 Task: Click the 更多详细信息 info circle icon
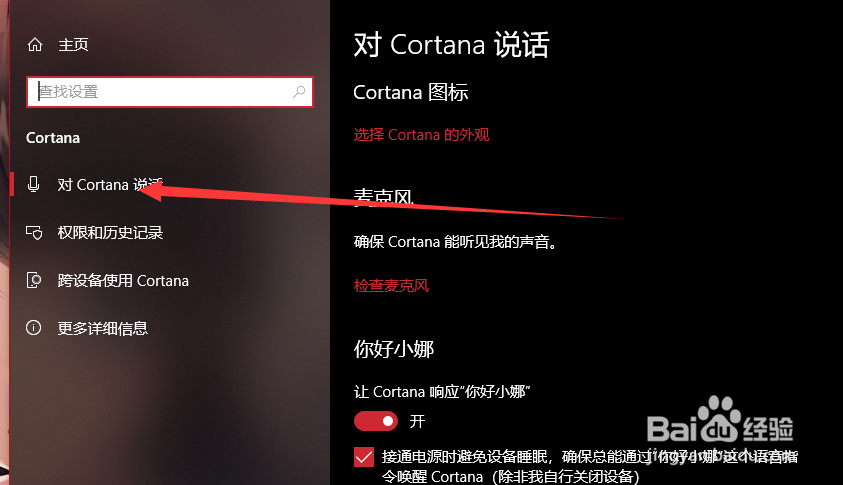[33, 327]
